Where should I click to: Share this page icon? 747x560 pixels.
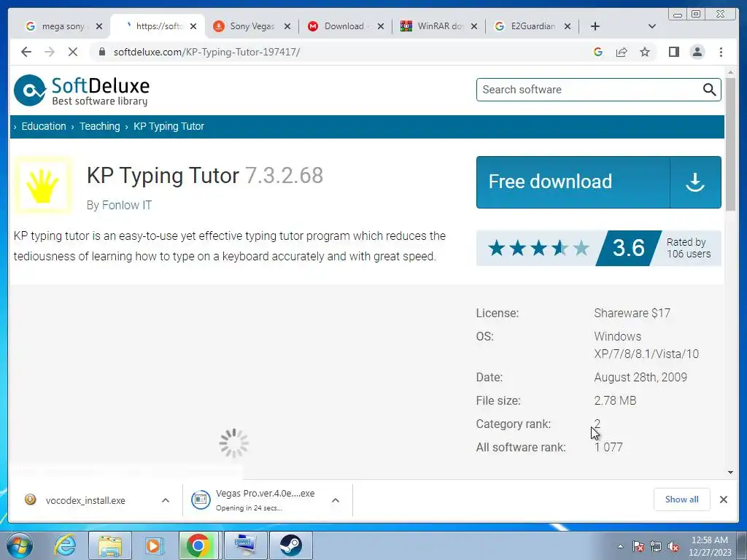622,52
